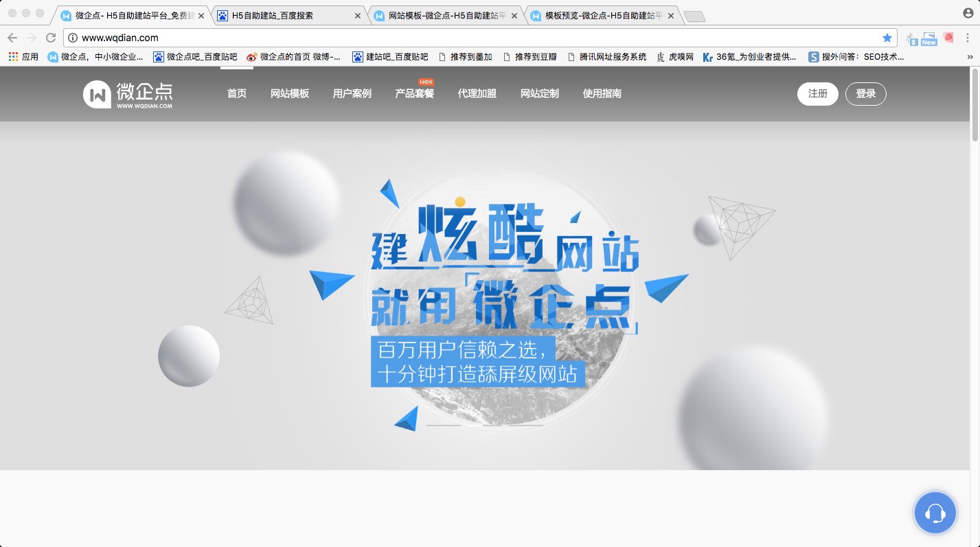Open the 应用 apps bookmark
This screenshot has width=980, height=547.
point(23,57)
